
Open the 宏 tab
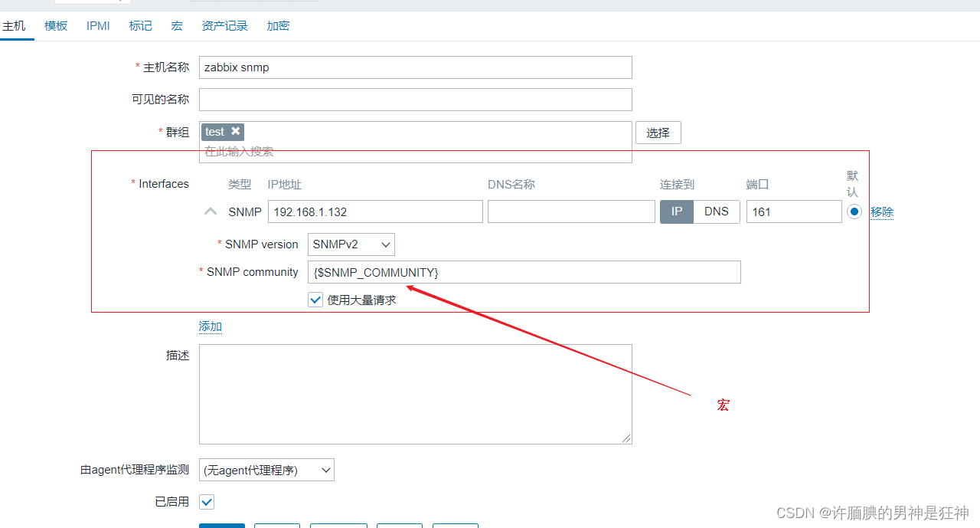click(x=177, y=26)
